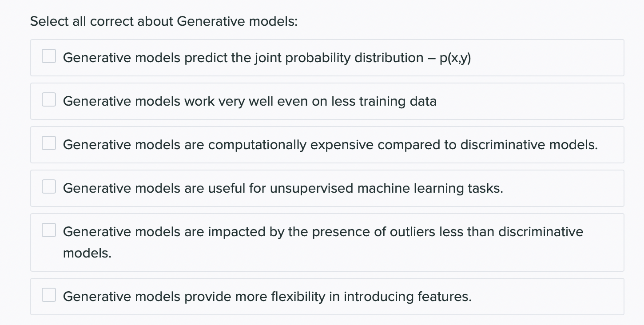Toggle the checkbox mentioning discriminative models cost
This screenshot has height=325, width=644.
48,143
